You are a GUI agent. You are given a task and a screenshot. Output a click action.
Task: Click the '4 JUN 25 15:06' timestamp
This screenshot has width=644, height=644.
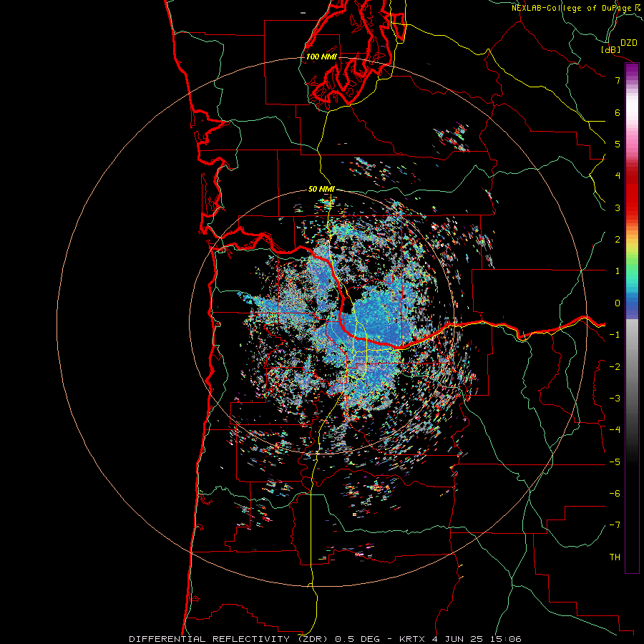477,639
